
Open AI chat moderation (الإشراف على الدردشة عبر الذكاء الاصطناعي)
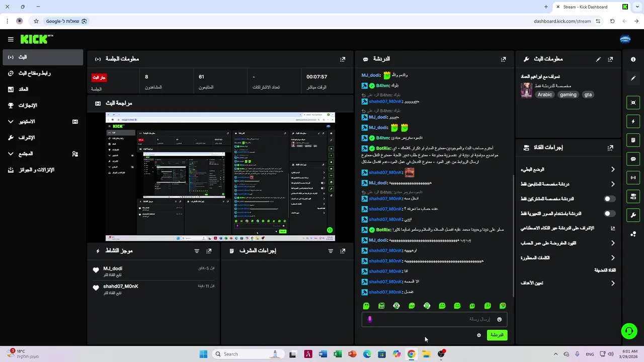coord(568,228)
